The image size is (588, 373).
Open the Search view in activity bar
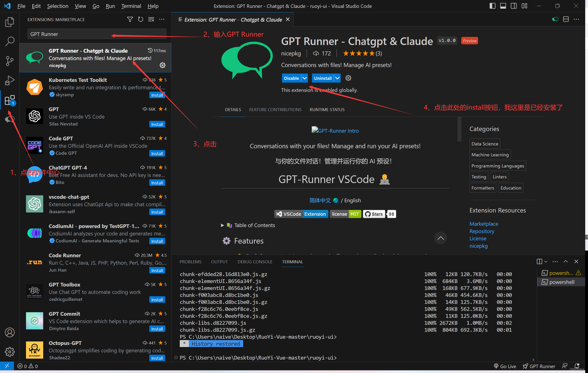10,41
